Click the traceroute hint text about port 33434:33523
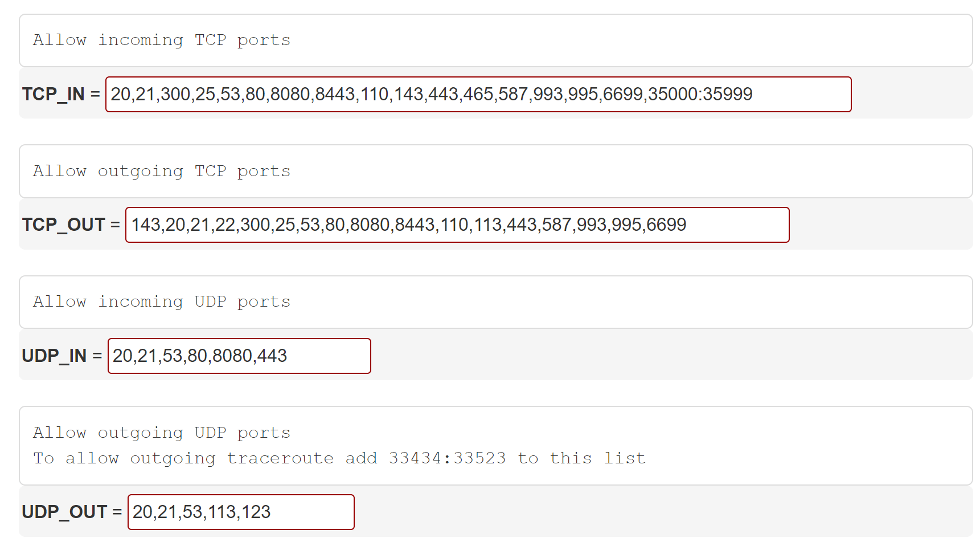980x550 pixels. pos(339,458)
